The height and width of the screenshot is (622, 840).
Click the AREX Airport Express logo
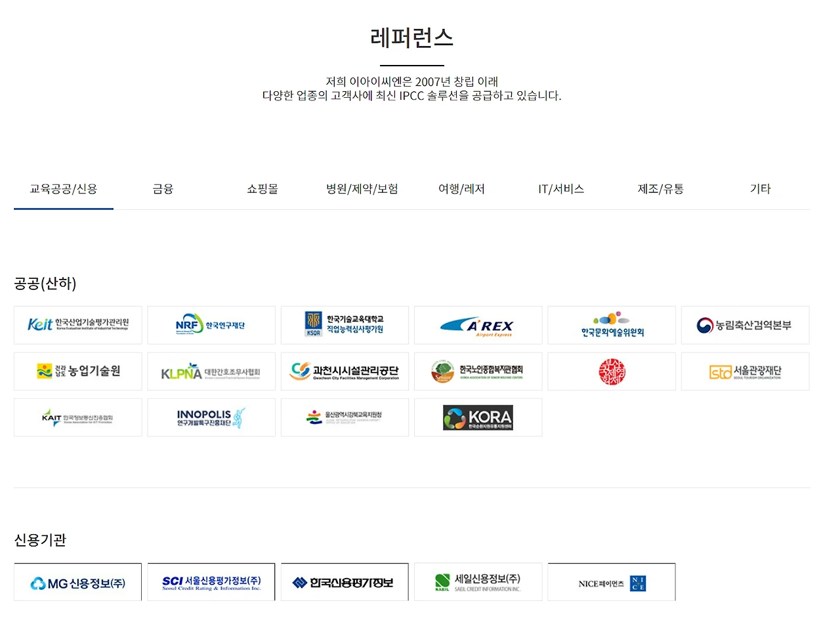[x=478, y=325]
